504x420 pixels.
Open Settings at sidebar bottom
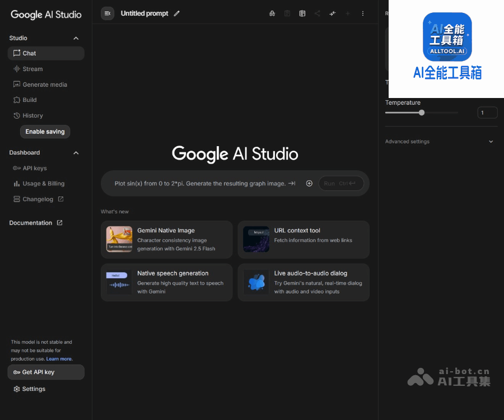point(30,389)
